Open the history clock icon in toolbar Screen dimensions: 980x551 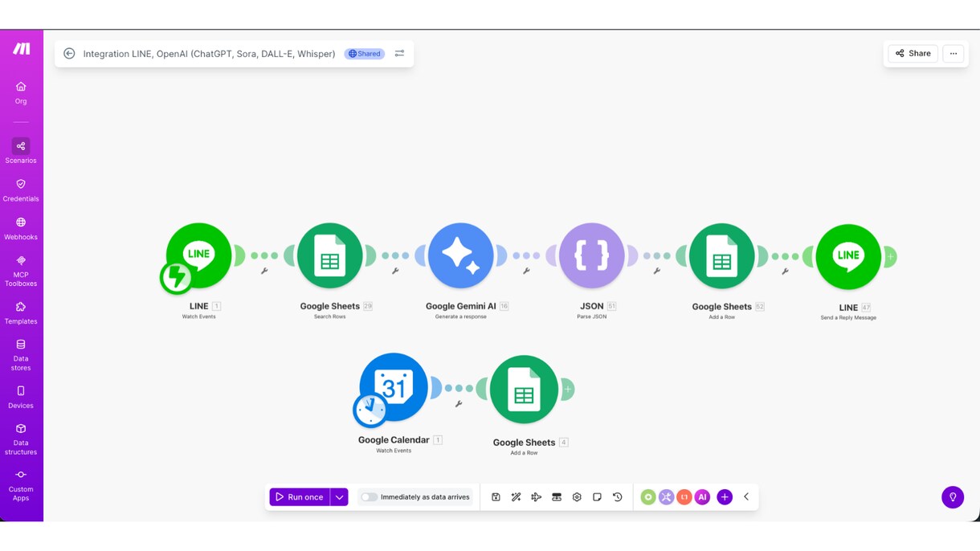(618, 497)
